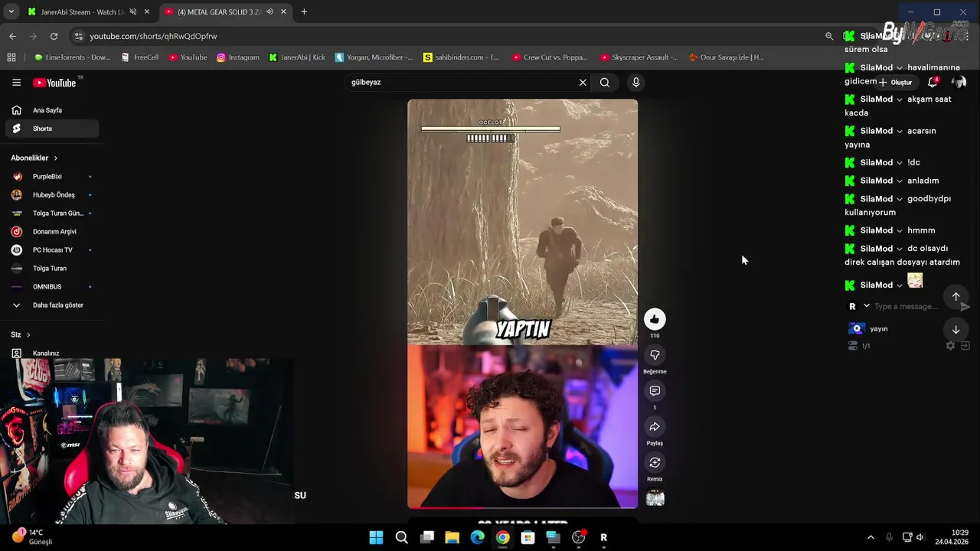Image resolution: width=980 pixels, height=551 pixels.
Task: Open LimeTorrents bookmark
Action: point(72,57)
